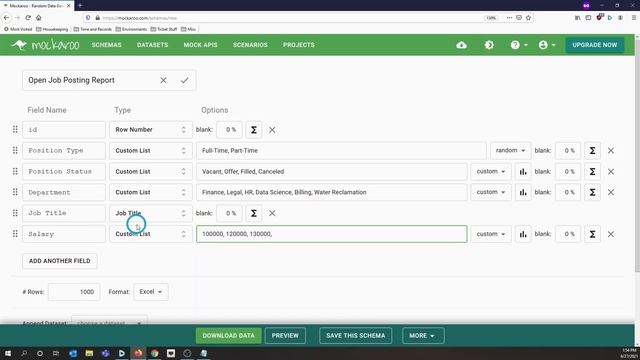Delete the Position Status field

[x=611, y=171]
